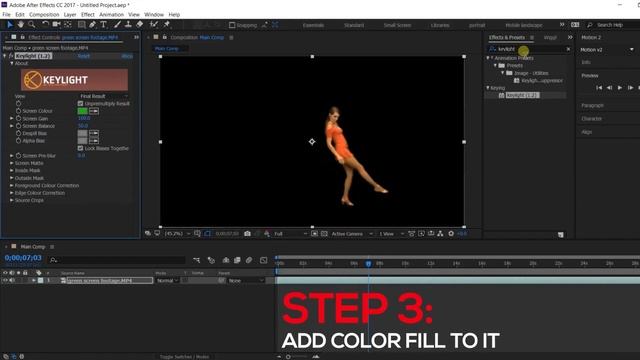Select the Brush tool

coord(117,25)
